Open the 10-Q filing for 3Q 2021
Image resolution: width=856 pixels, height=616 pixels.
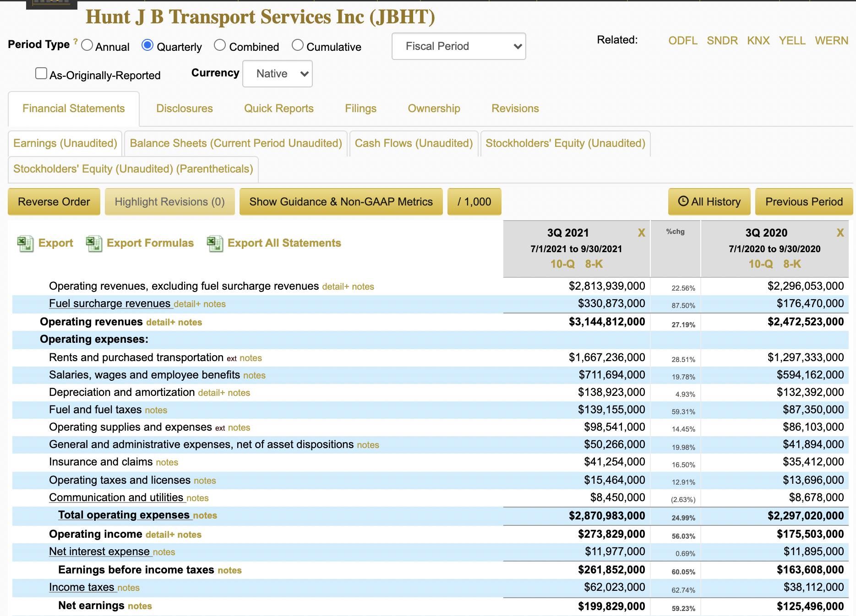click(562, 264)
